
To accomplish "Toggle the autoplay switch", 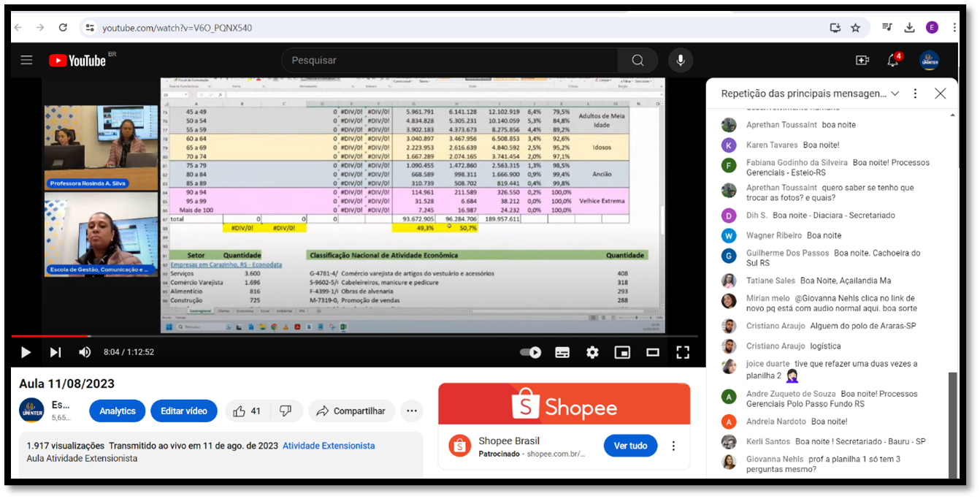I will pyautogui.click(x=530, y=352).
